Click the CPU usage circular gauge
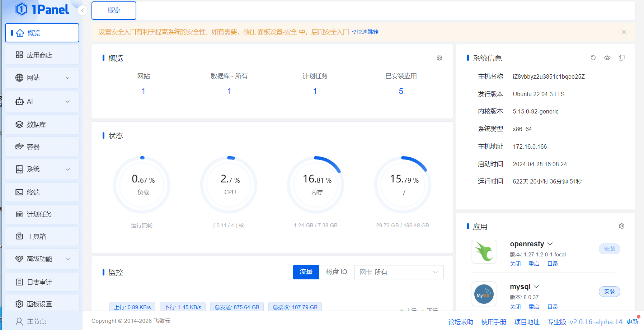Screen dimensions: 644x330 click(230, 185)
